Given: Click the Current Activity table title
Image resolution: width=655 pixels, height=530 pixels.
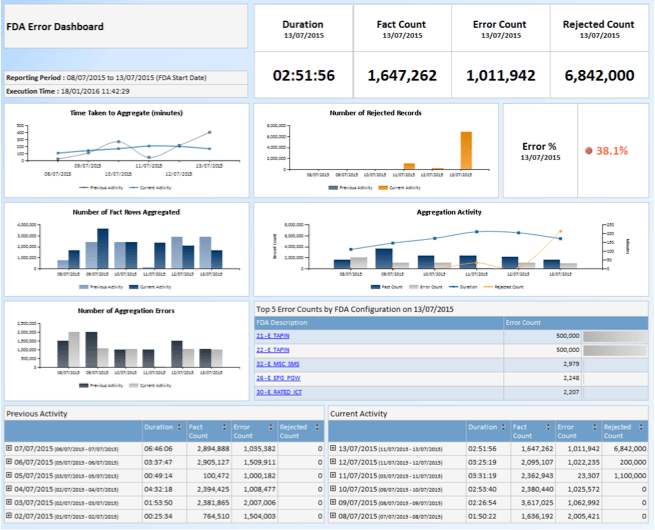Looking at the screenshot, I should (358, 413).
